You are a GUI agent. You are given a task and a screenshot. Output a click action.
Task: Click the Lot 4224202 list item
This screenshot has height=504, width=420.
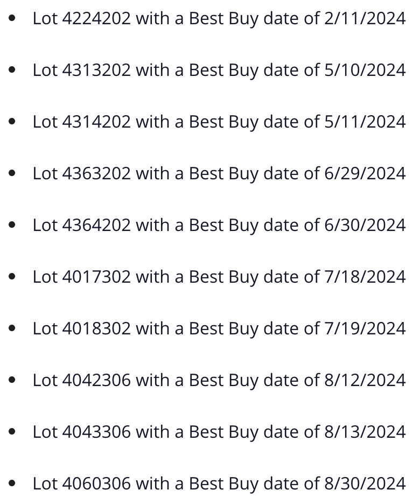tap(219, 19)
